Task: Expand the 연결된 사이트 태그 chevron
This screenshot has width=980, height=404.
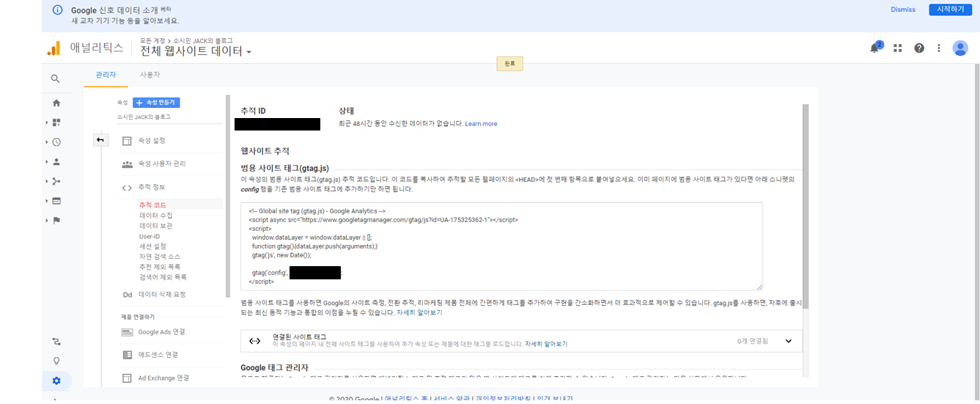Action: 789,341
